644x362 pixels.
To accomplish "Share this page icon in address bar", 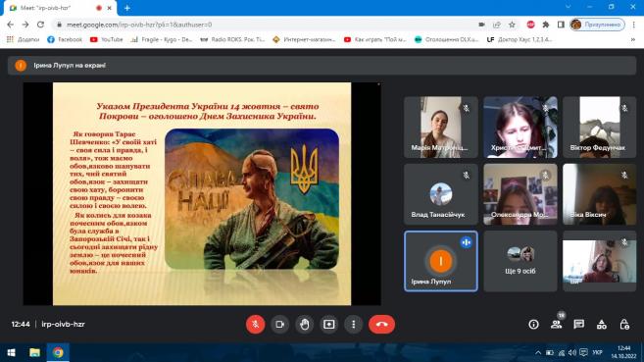I will 497,25.
